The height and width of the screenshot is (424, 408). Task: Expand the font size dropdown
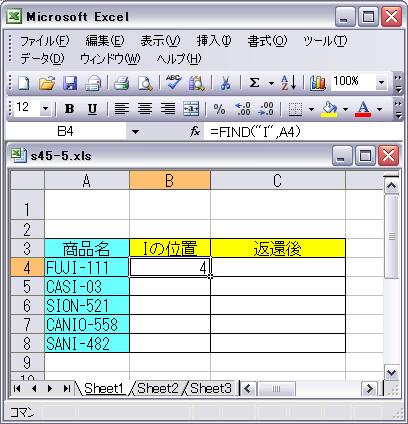click(45, 109)
